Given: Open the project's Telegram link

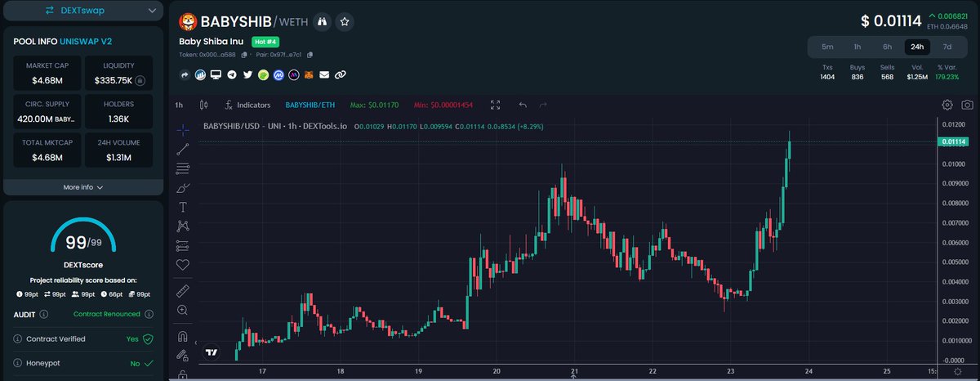Looking at the screenshot, I should (232, 74).
